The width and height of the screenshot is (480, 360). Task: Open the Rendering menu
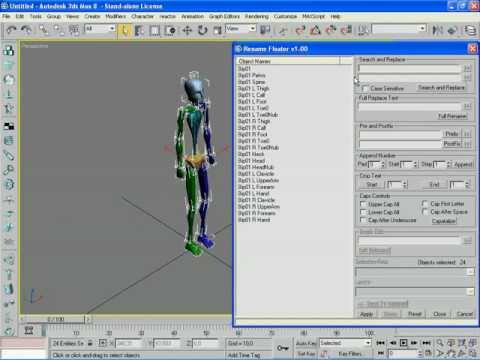click(257, 16)
